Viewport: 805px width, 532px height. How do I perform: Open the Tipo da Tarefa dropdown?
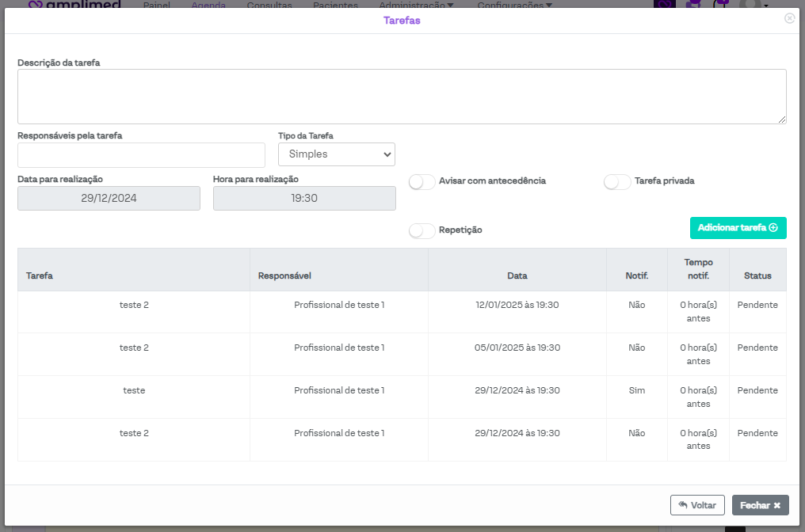click(337, 154)
